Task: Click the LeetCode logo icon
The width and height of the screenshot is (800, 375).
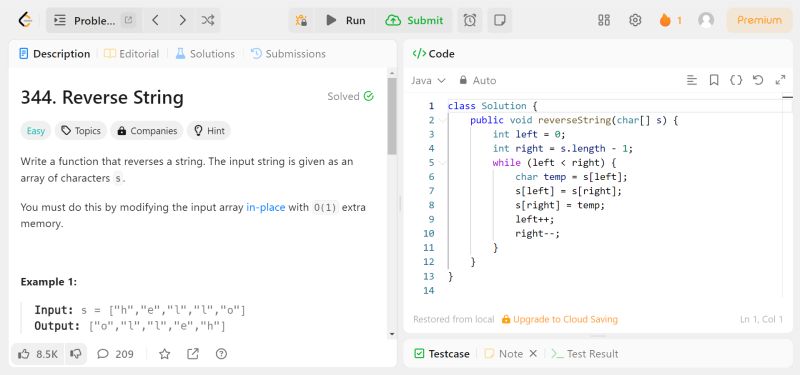Action: pyautogui.click(x=25, y=20)
